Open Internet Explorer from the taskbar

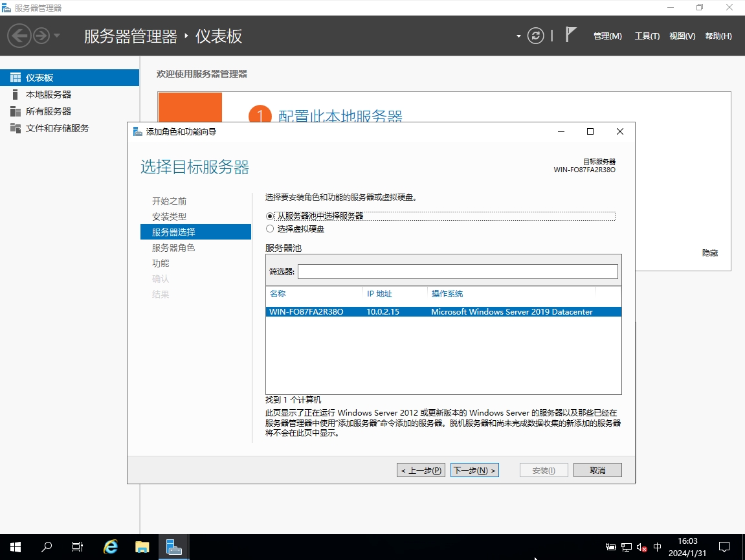pos(111,547)
